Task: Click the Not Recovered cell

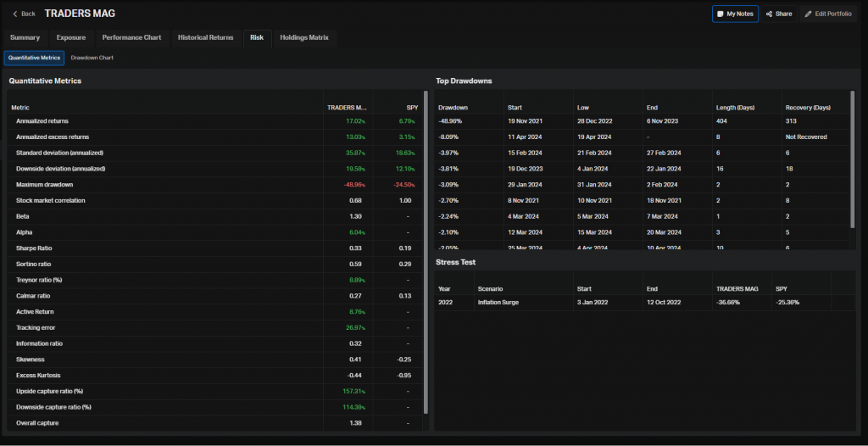Action: [806, 137]
